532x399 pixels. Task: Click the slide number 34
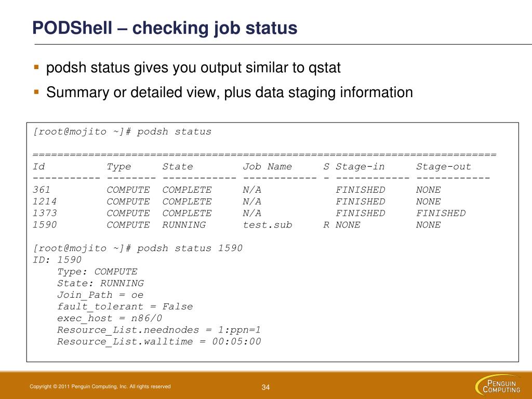point(265,387)
